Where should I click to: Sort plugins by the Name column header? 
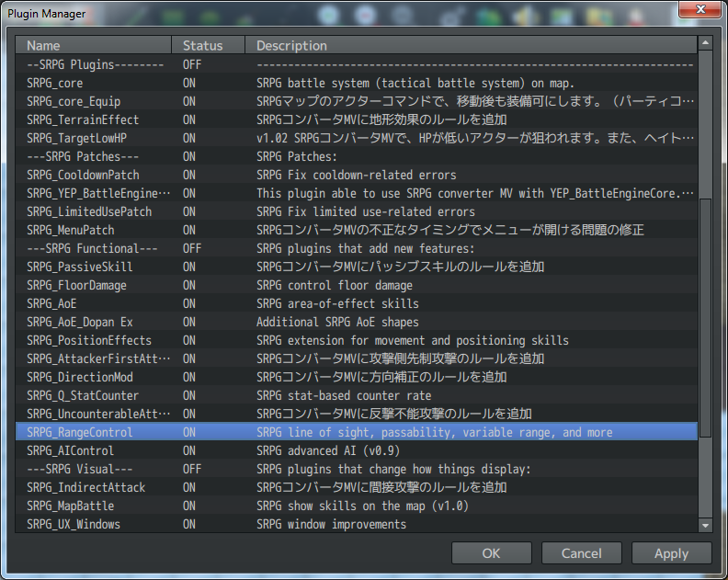tap(94, 46)
